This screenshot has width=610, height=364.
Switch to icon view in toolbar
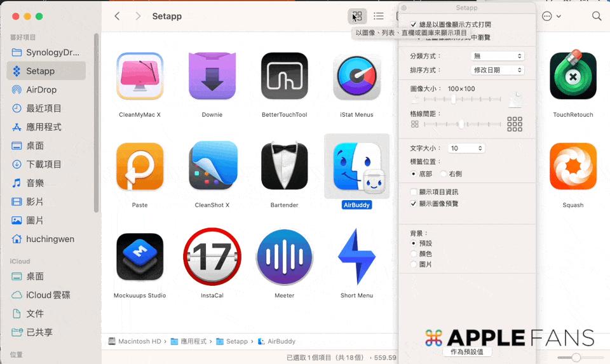(356, 16)
